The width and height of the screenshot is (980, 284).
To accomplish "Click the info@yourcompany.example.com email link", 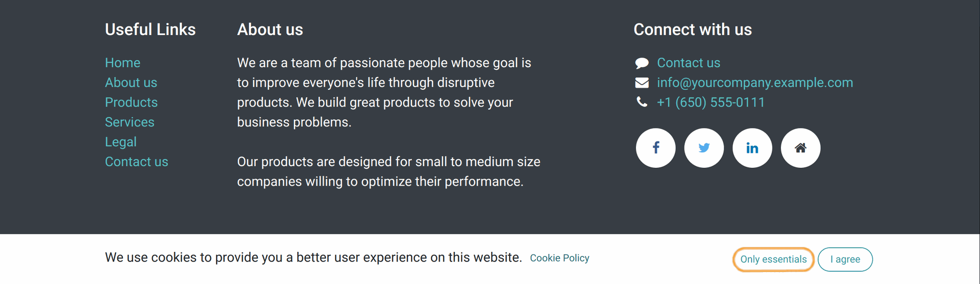I will pyautogui.click(x=755, y=83).
